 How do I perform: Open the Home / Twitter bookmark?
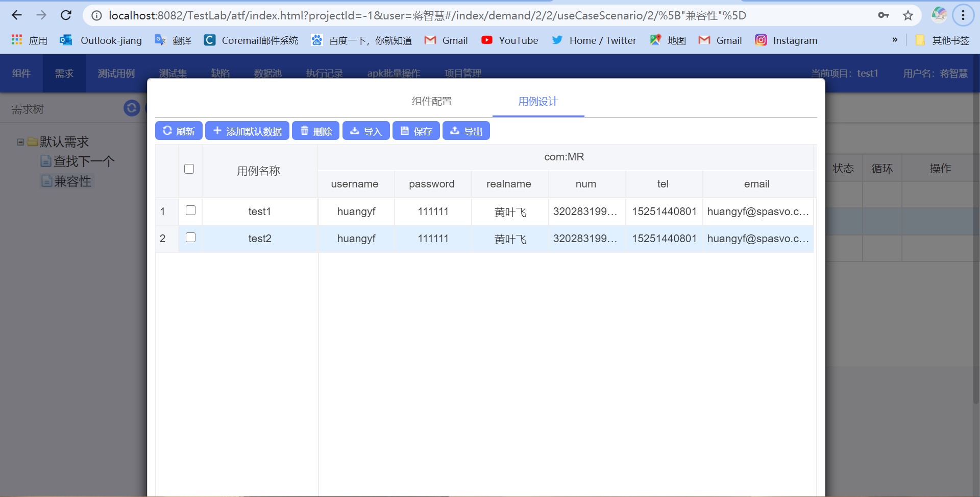click(594, 40)
